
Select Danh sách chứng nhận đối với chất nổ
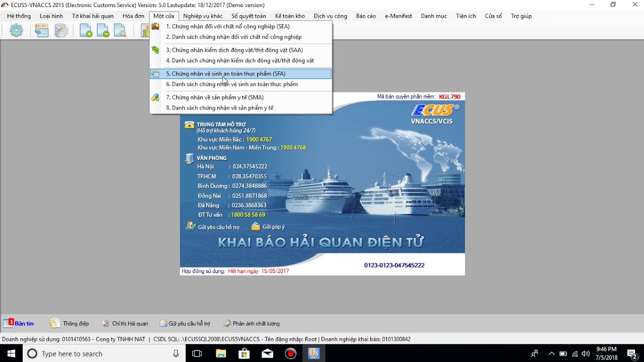(x=241, y=37)
